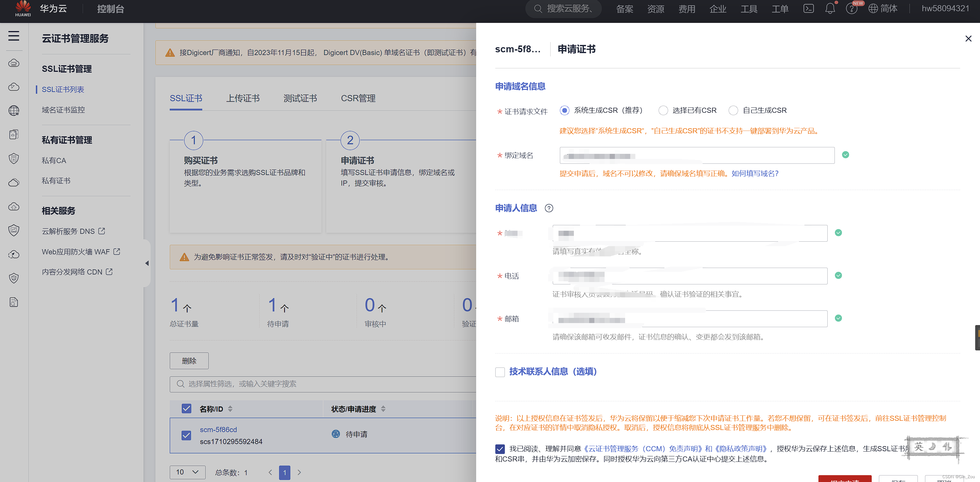
Task: Enable the 技术联系人信息 checkbox
Action: (500, 372)
